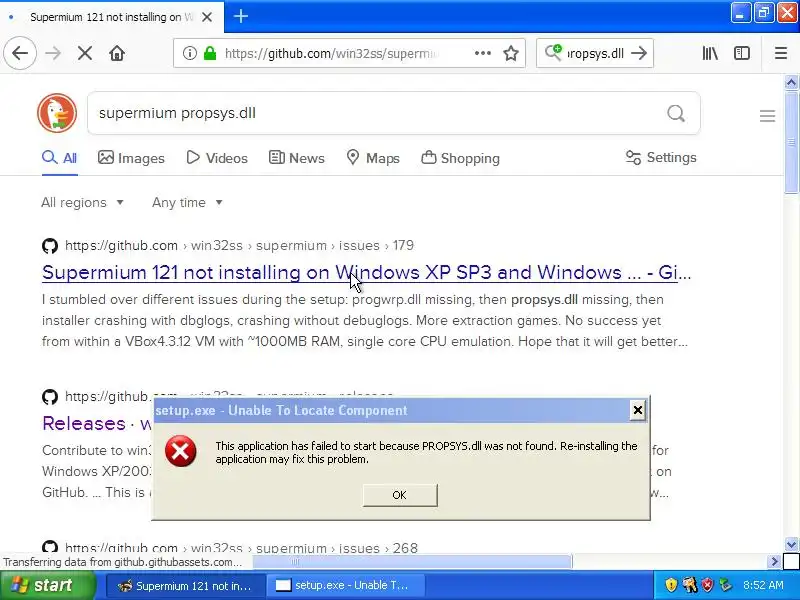Click the forward navigation arrow

point(53,53)
